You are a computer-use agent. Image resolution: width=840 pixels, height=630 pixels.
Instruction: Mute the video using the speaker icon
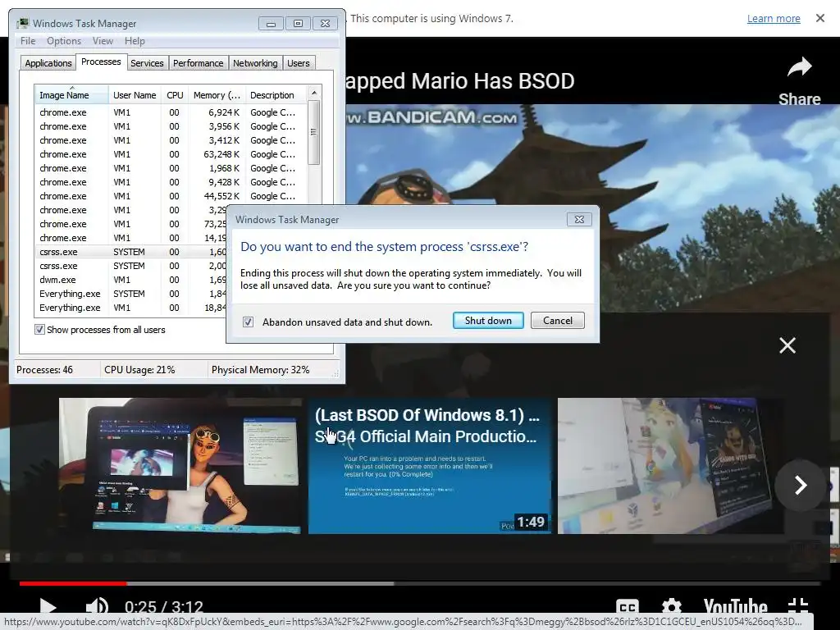97,607
